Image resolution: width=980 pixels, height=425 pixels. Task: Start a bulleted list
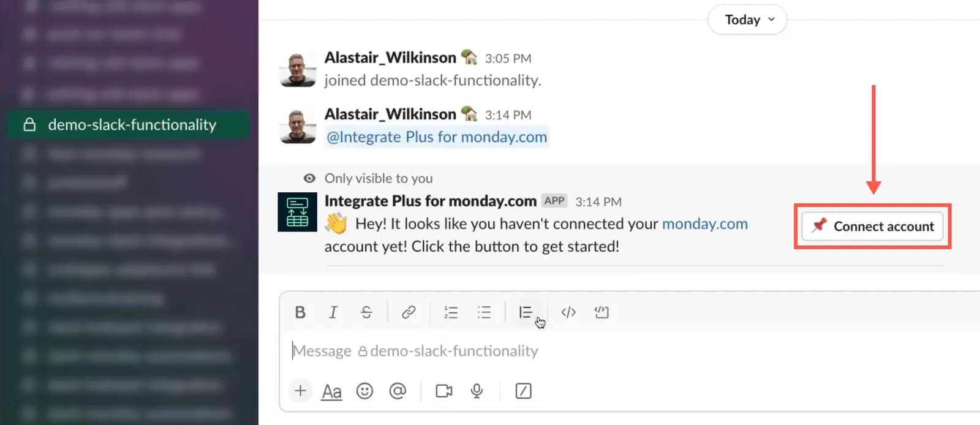pos(484,312)
